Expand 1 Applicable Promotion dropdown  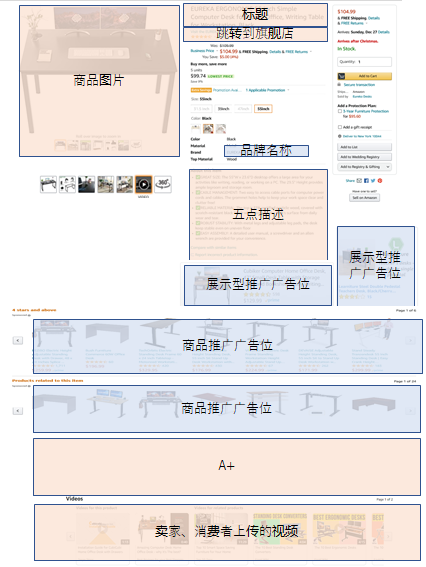pos(288,90)
